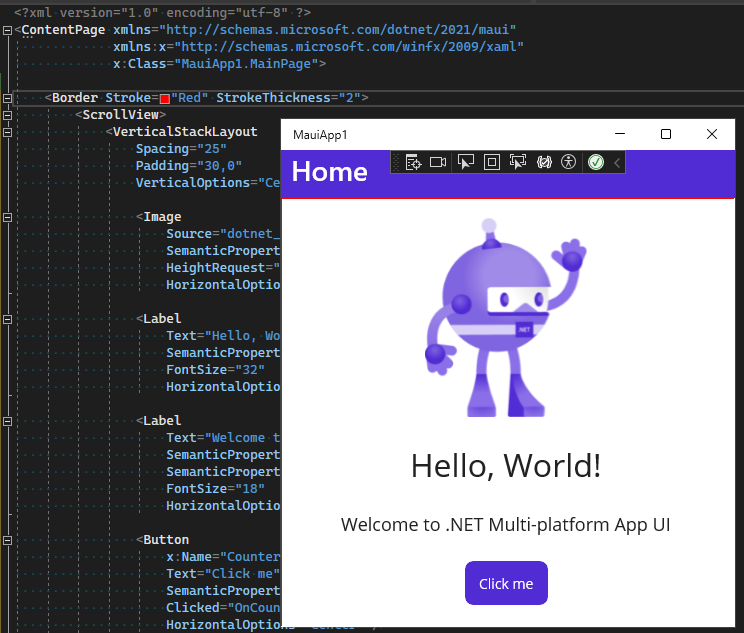The image size is (744, 633).
Task: Run the accessibility scan person icon
Action: pos(568,162)
